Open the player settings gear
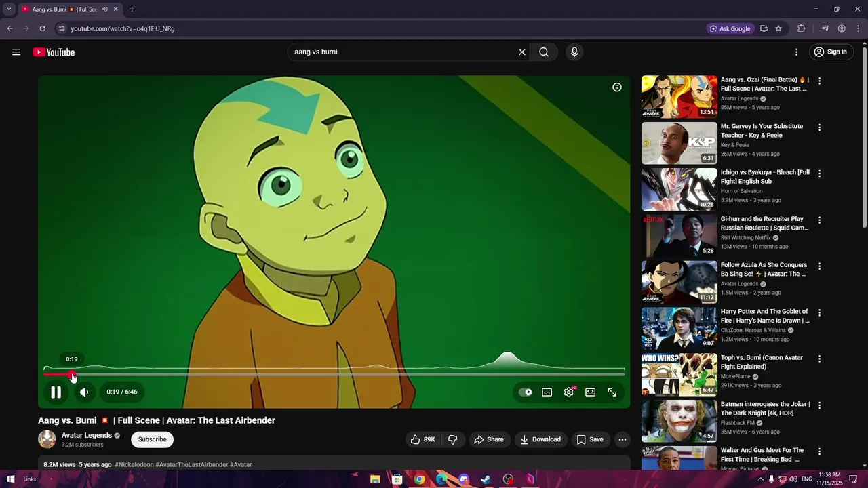 tap(569, 392)
